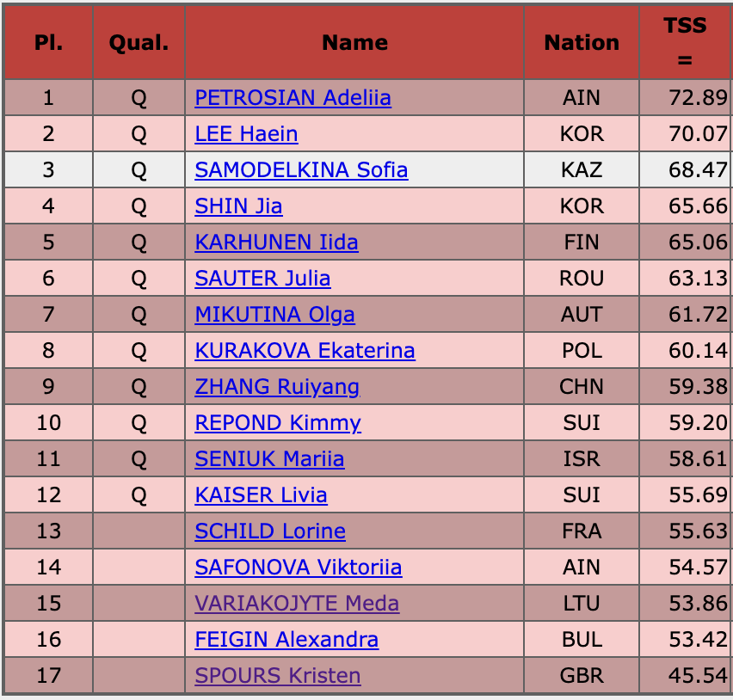Viewport: 733px width, 700px height.
Task: Click the SAUTER Julia link
Action: (262, 279)
